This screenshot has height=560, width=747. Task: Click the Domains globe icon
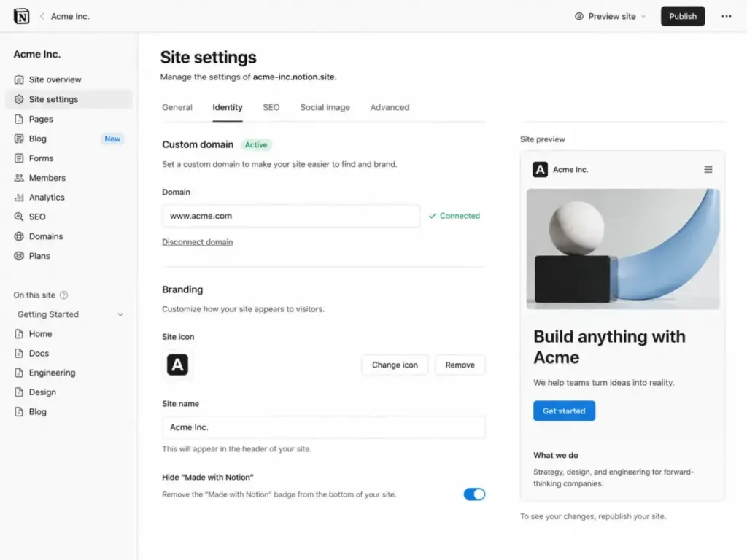pyautogui.click(x=18, y=236)
